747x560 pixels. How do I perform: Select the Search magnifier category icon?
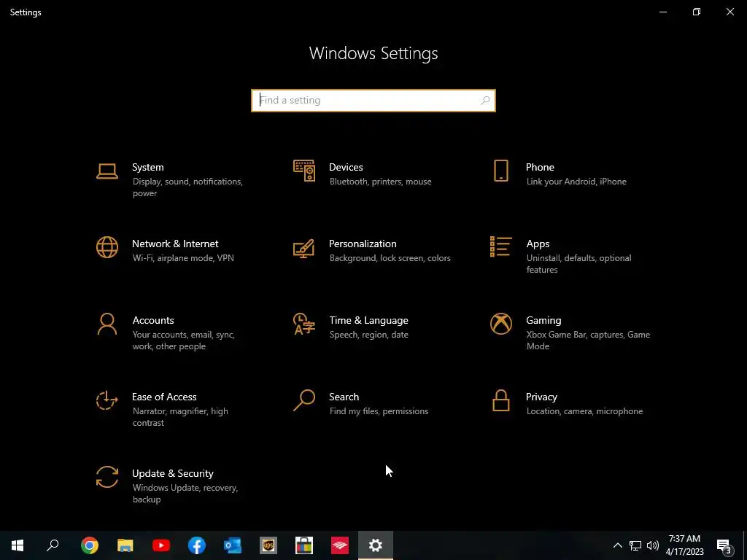[304, 400]
